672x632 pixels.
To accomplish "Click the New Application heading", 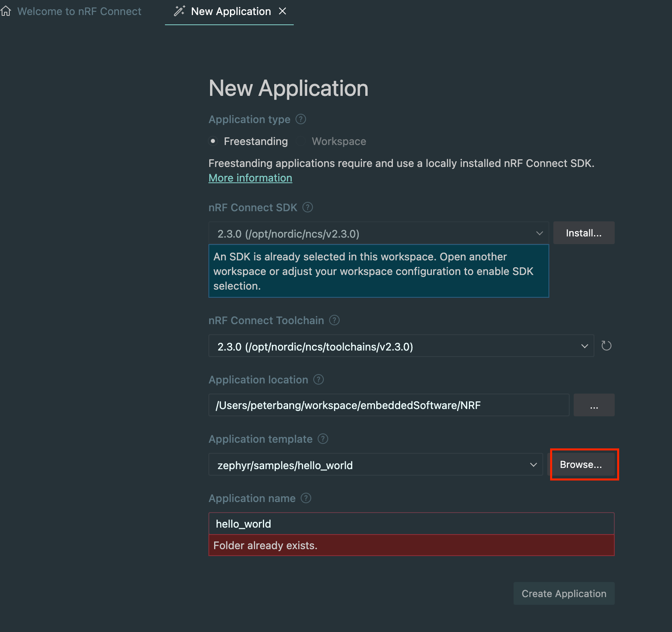I will coord(288,88).
